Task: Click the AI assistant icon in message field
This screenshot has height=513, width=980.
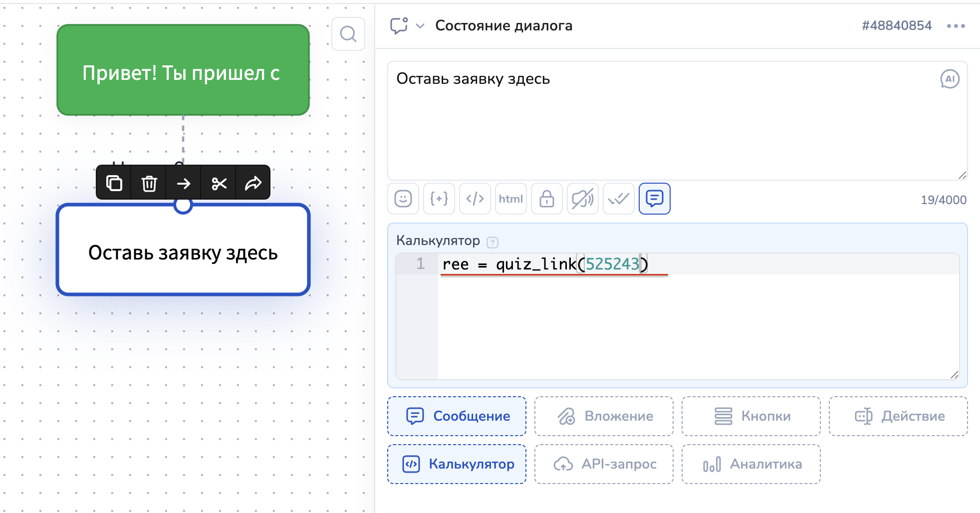Action: point(950,79)
